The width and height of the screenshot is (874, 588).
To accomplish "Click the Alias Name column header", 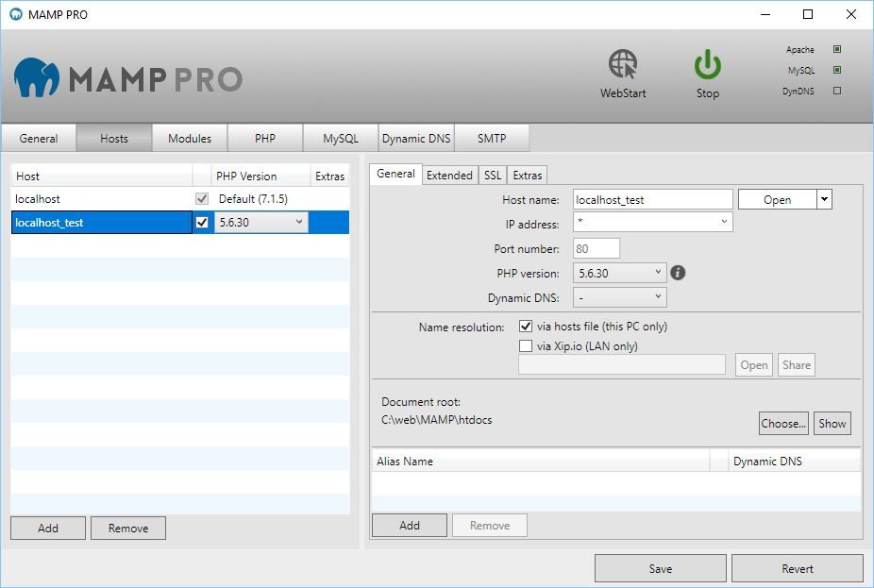I will tap(541, 461).
